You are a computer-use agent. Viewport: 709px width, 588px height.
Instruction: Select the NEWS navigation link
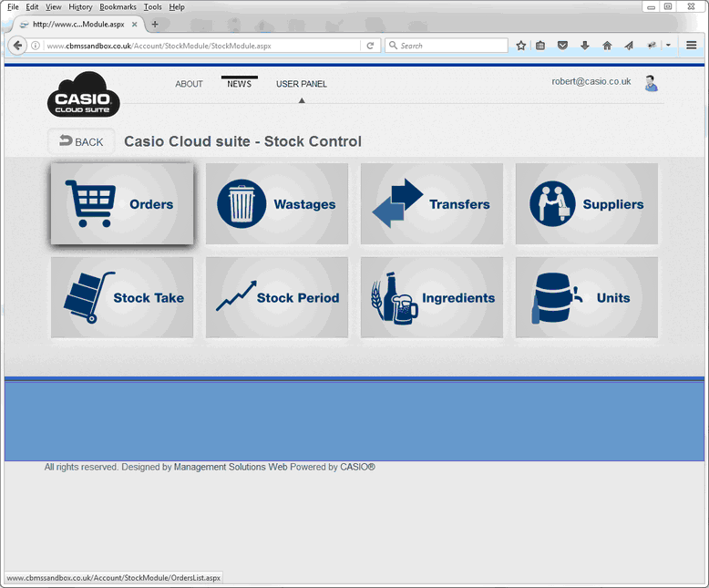click(239, 84)
